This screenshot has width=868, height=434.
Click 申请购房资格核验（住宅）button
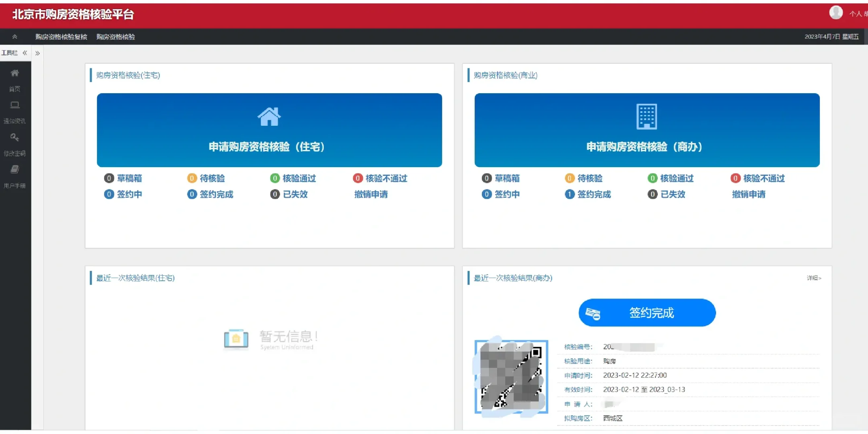[266, 147]
